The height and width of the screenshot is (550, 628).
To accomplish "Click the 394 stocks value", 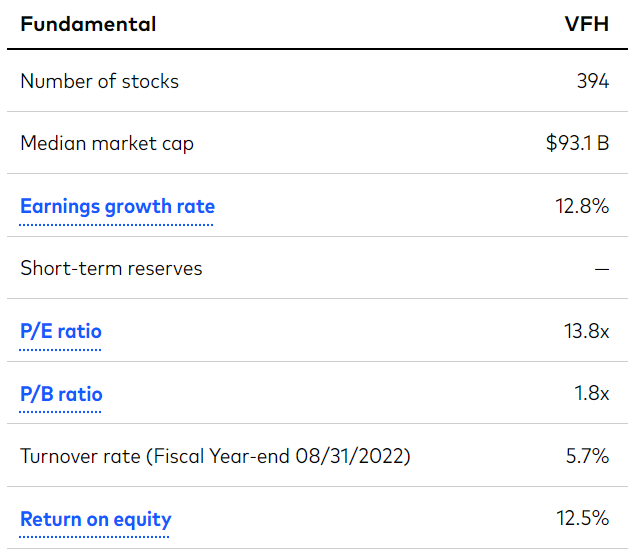I will pyautogui.click(x=592, y=82).
